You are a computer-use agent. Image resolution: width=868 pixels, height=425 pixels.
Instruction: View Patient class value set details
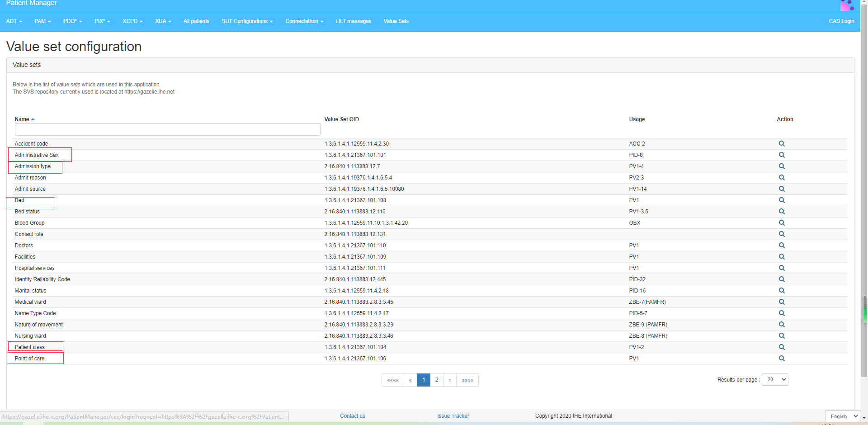(781, 347)
